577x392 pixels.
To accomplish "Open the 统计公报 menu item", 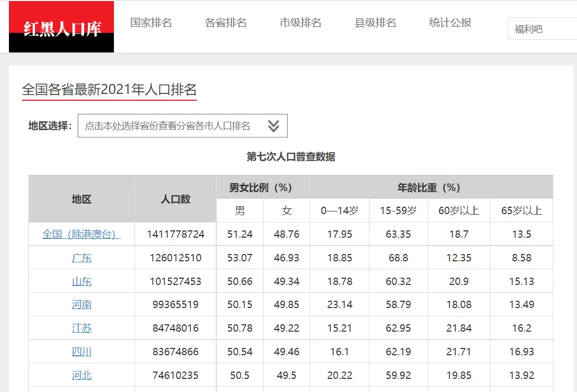I will [450, 23].
